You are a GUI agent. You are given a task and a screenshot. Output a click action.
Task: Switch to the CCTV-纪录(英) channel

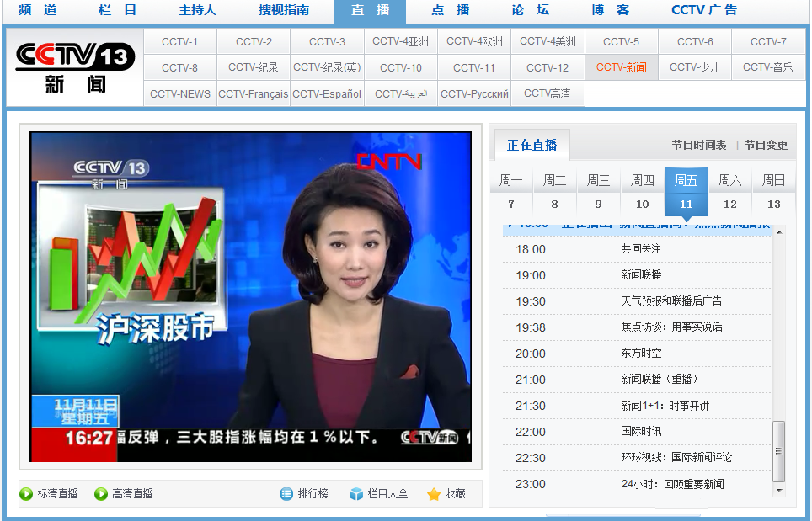328,68
